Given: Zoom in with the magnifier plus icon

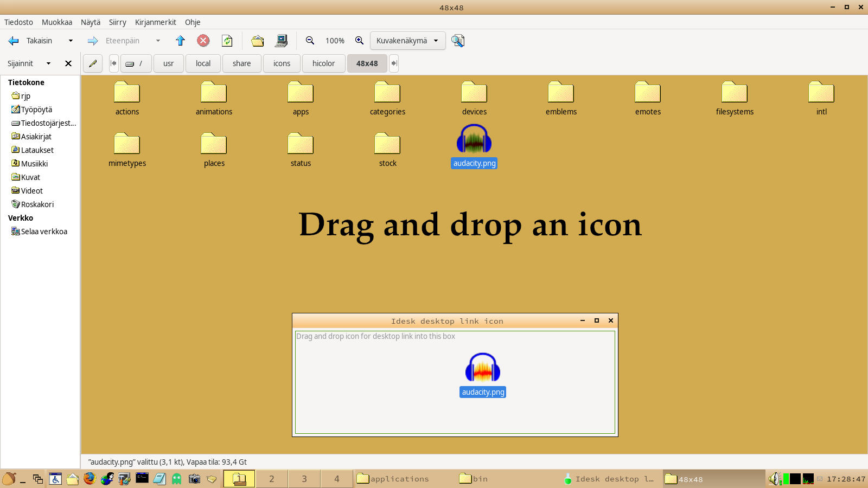Looking at the screenshot, I should coord(359,41).
